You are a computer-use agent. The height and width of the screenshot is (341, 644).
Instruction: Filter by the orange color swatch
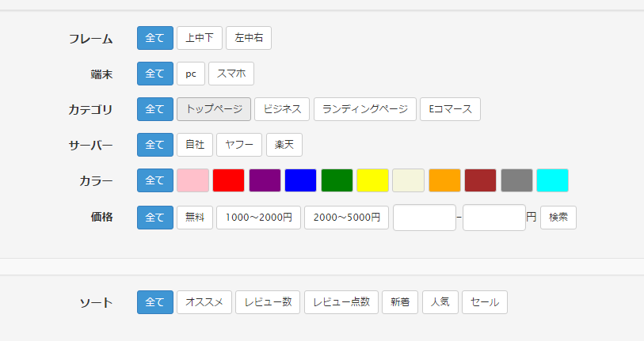444,180
